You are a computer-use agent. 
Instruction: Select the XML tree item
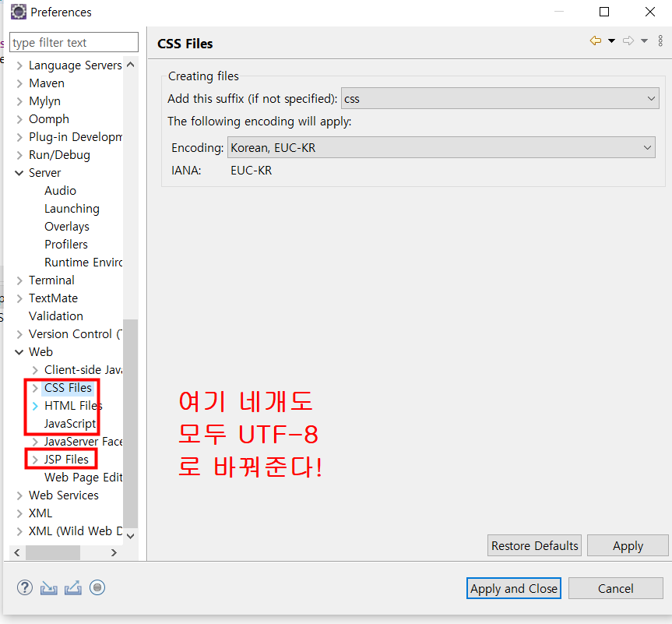(40, 513)
